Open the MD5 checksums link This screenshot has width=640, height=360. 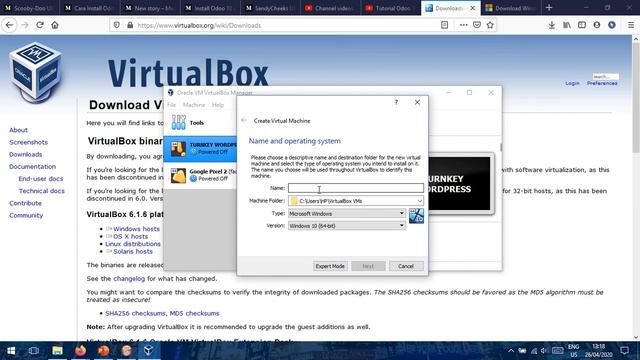194,313
